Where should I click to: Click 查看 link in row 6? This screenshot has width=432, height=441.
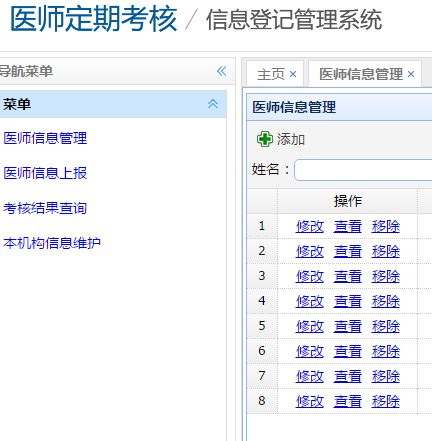tap(348, 351)
